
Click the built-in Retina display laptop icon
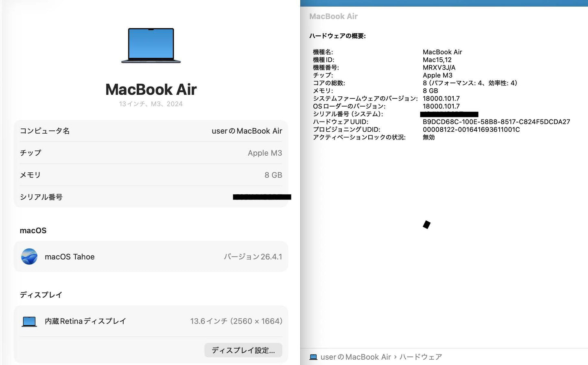pos(29,322)
